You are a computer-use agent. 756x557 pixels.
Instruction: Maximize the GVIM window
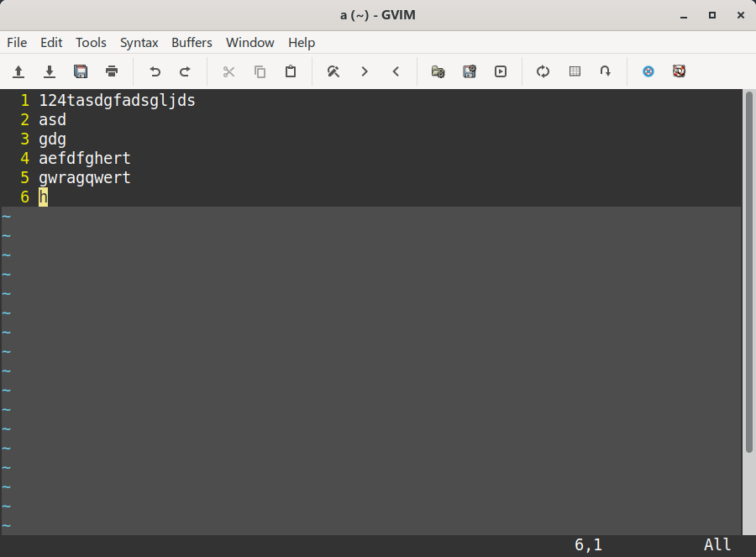pyautogui.click(x=712, y=15)
